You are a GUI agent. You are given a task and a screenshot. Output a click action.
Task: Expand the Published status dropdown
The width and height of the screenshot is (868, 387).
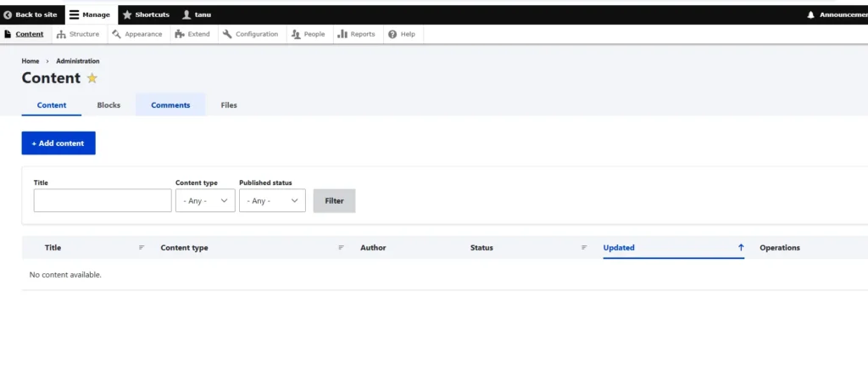tap(272, 200)
